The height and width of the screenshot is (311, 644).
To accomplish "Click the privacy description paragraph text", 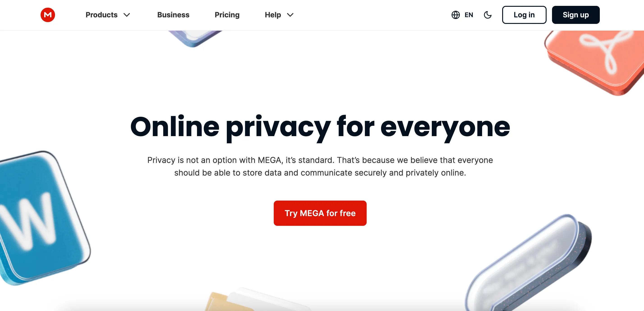I will point(320,166).
